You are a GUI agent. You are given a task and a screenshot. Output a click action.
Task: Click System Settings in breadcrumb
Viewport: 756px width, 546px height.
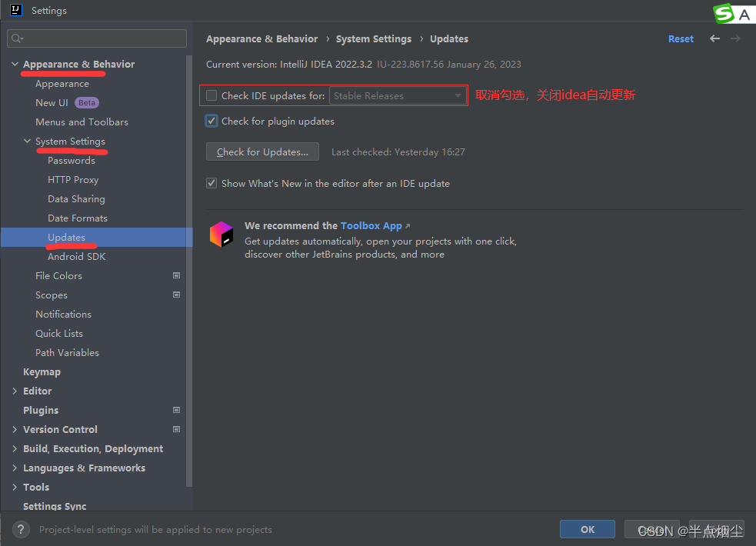click(x=374, y=38)
